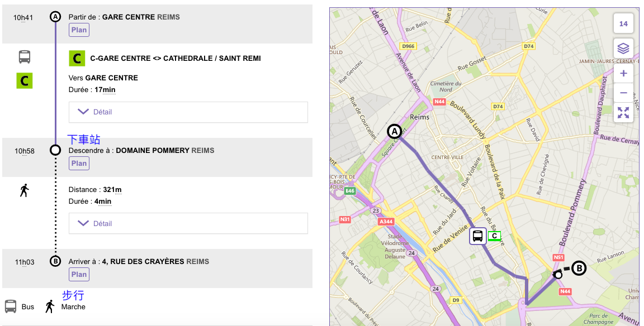Open Plan for Rue des Crayères arrival
Image resolution: width=644 pixels, height=326 pixels.
pos(79,274)
